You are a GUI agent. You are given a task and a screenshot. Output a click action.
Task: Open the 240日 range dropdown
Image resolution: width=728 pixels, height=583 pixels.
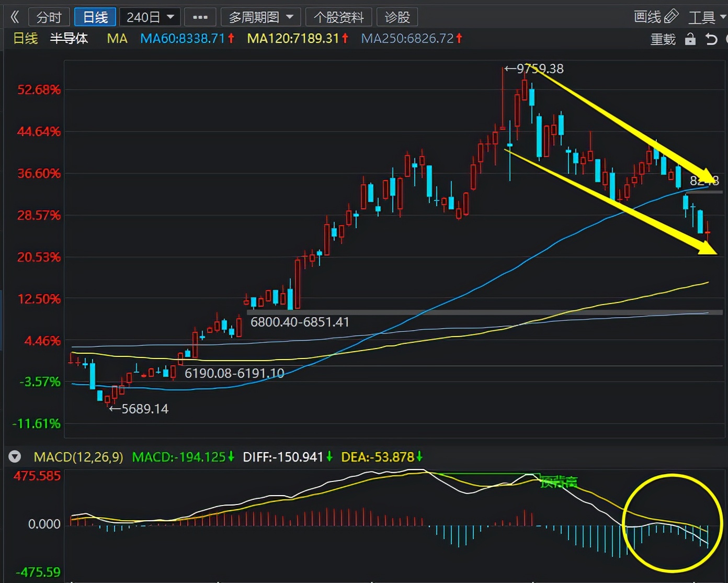pyautogui.click(x=150, y=17)
